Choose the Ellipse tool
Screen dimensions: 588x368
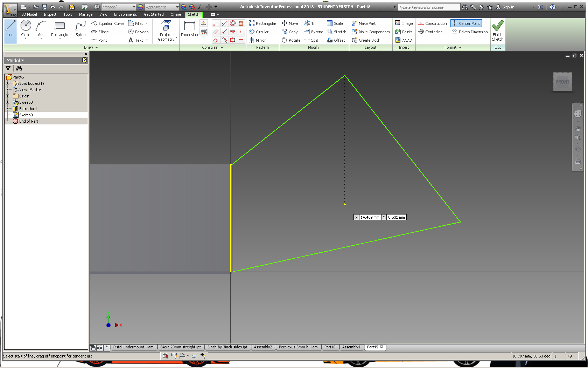(100, 32)
